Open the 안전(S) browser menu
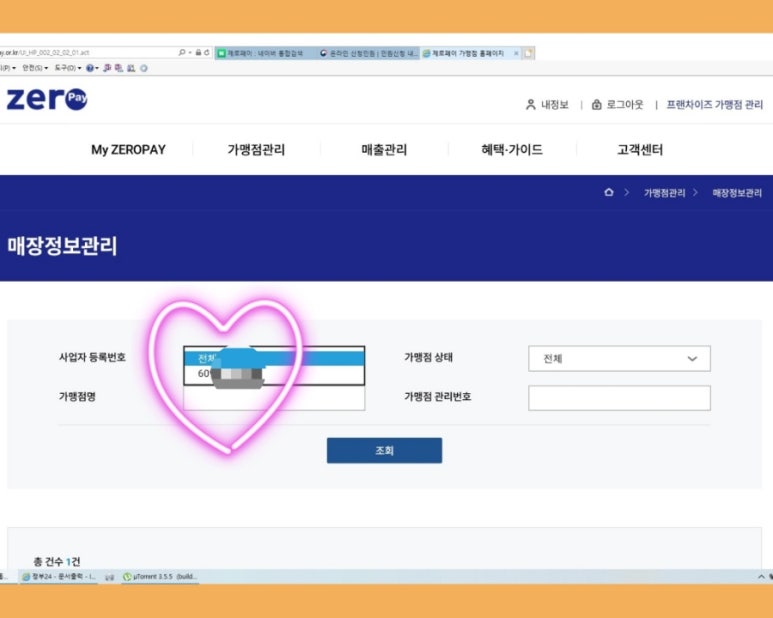The height and width of the screenshot is (618, 773). pyautogui.click(x=35, y=68)
